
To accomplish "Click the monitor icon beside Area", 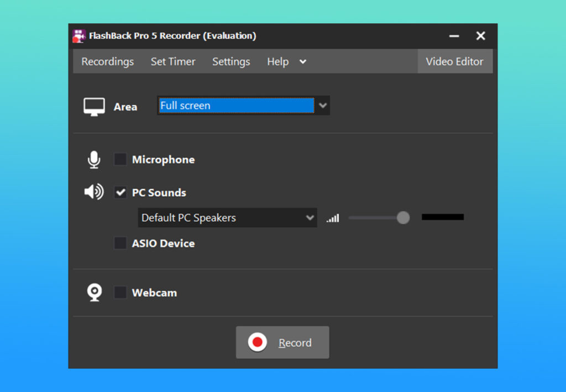I will [x=94, y=107].
